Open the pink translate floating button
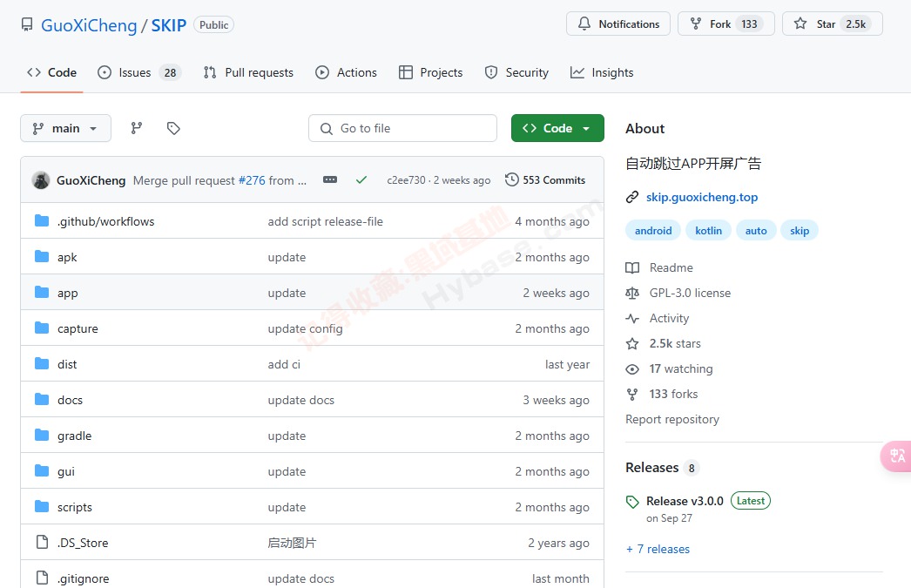This screenshot has height=588, width=911. 896,456
